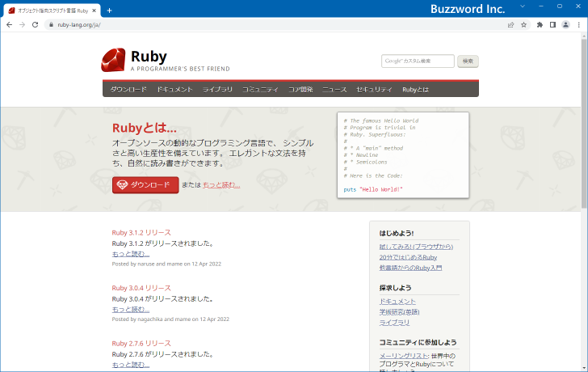
Task: Click もっと読む link beside download button
Action: (221, 185)
